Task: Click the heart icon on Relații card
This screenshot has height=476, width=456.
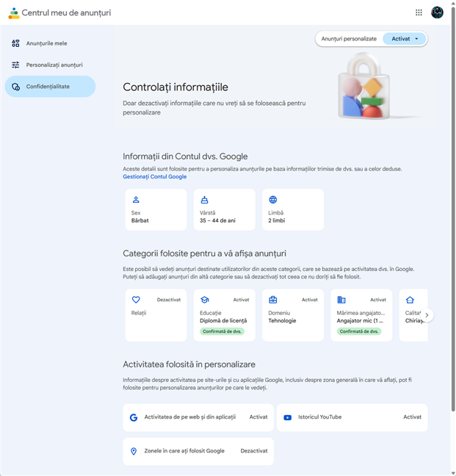Action: click(136, 300)
